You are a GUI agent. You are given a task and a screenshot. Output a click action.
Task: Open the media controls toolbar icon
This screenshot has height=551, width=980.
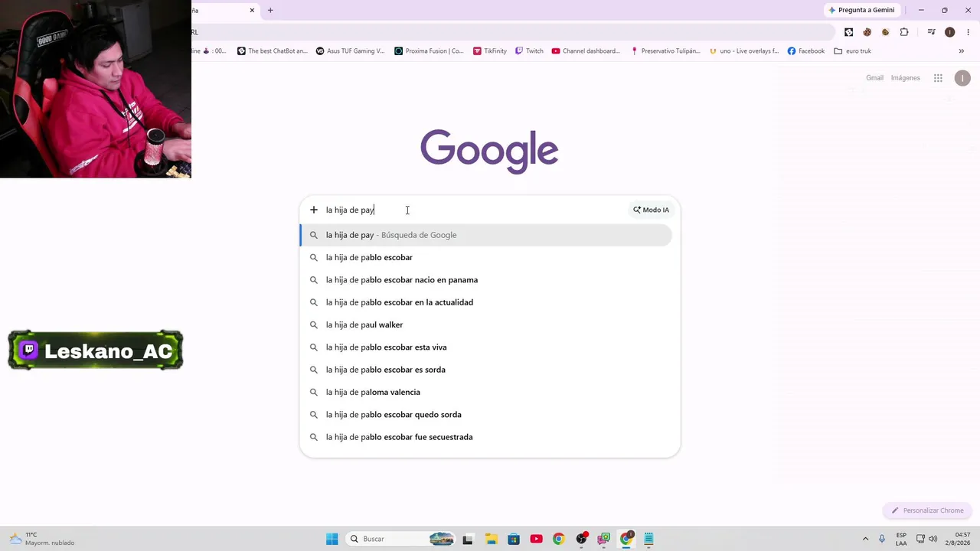(x=931, y=32)
